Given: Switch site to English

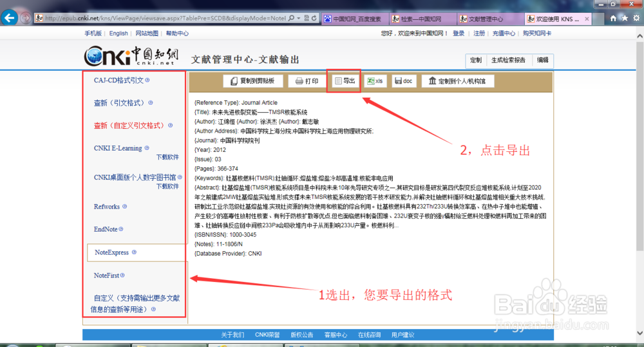Looking at the screenshot, I should pos(118,33).
